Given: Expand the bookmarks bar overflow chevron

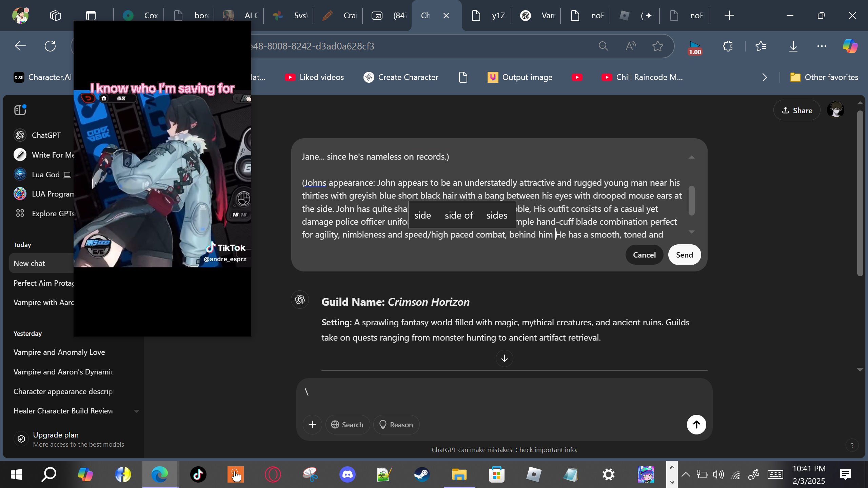Looking at the screenshot, I should coord(764,77).
